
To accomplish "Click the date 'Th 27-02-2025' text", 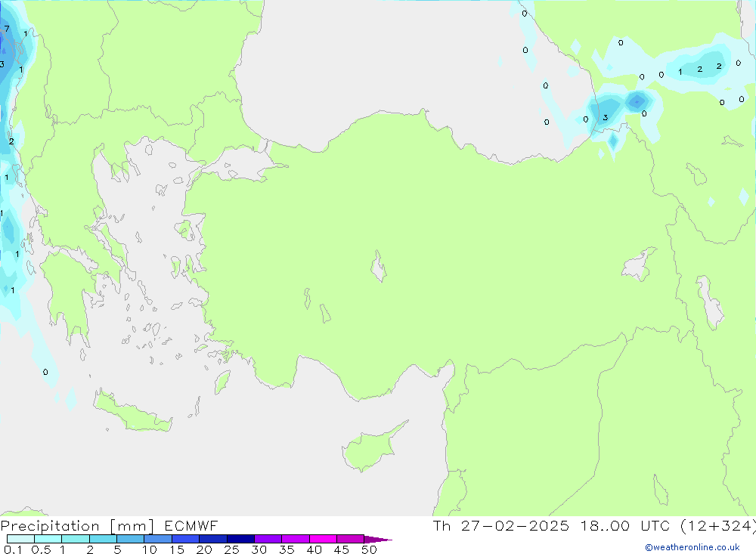I will click(500, 525).
